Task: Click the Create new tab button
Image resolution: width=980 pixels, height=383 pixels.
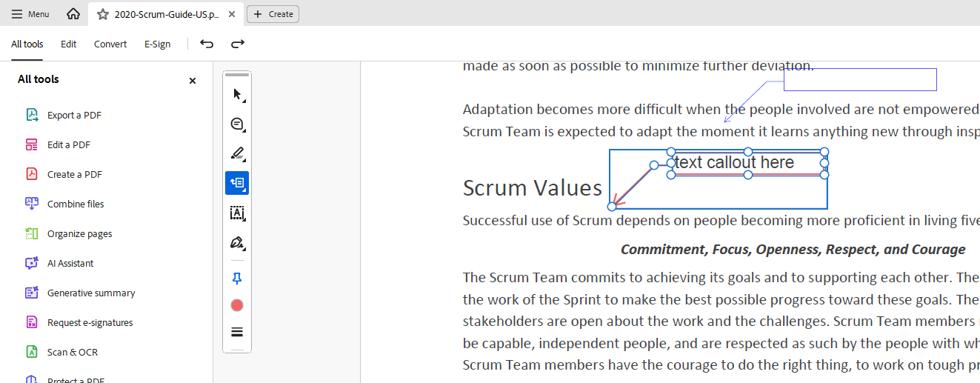Action: pyautogui.click(x=273, y=14)
